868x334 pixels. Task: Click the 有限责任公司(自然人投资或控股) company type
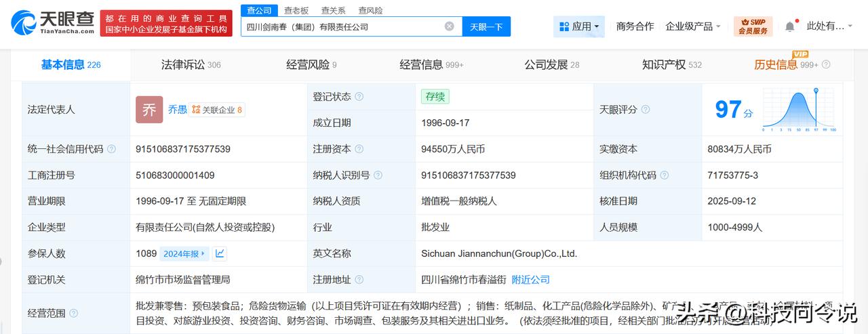[205, 228]
